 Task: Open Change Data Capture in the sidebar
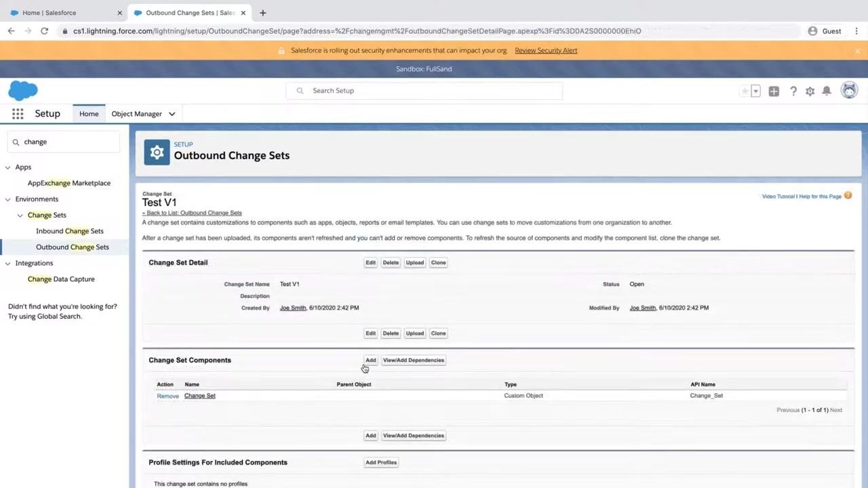[x=61, y=279]
